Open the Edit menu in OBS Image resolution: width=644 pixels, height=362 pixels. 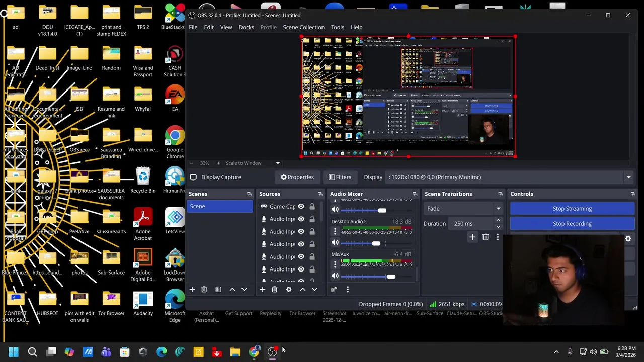(x=209, y=27)
